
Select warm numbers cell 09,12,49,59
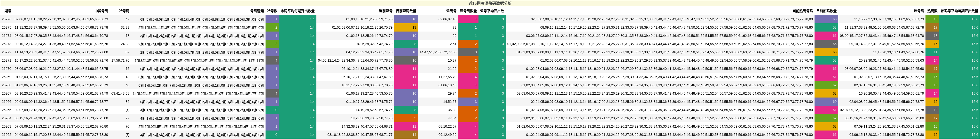click(447, 135)
